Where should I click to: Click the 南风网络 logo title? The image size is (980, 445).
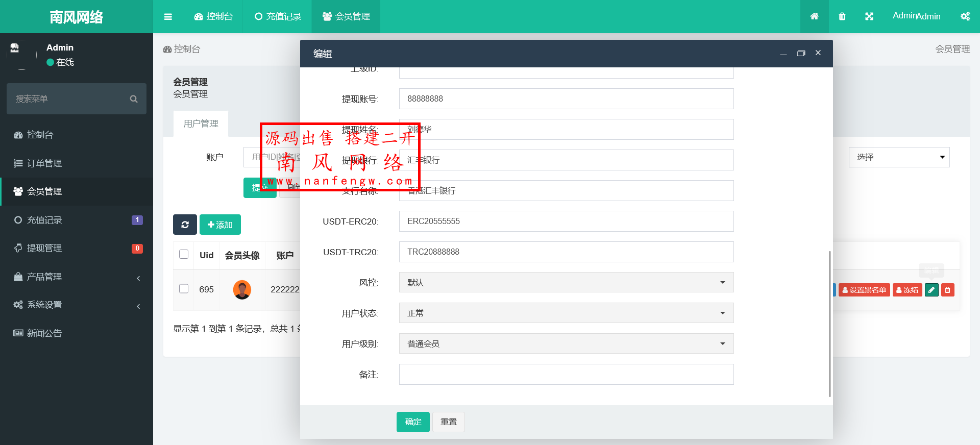[x=77, y=17]
